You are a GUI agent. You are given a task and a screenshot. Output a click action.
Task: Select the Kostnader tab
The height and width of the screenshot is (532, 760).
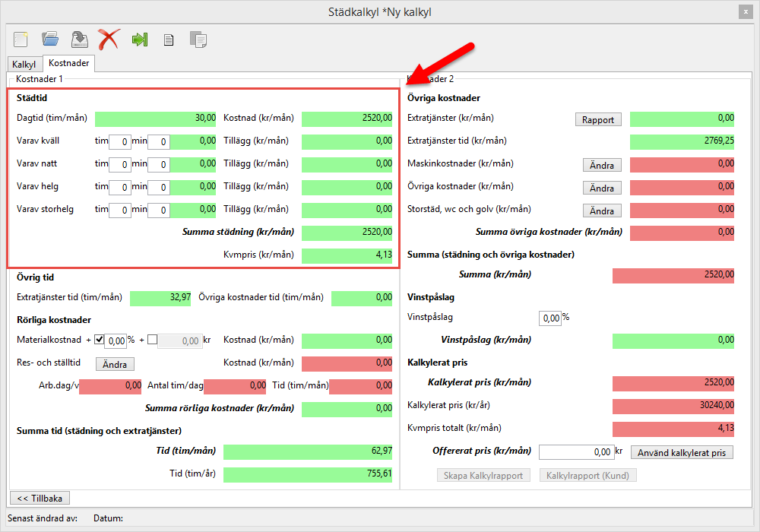pos(69,64)
